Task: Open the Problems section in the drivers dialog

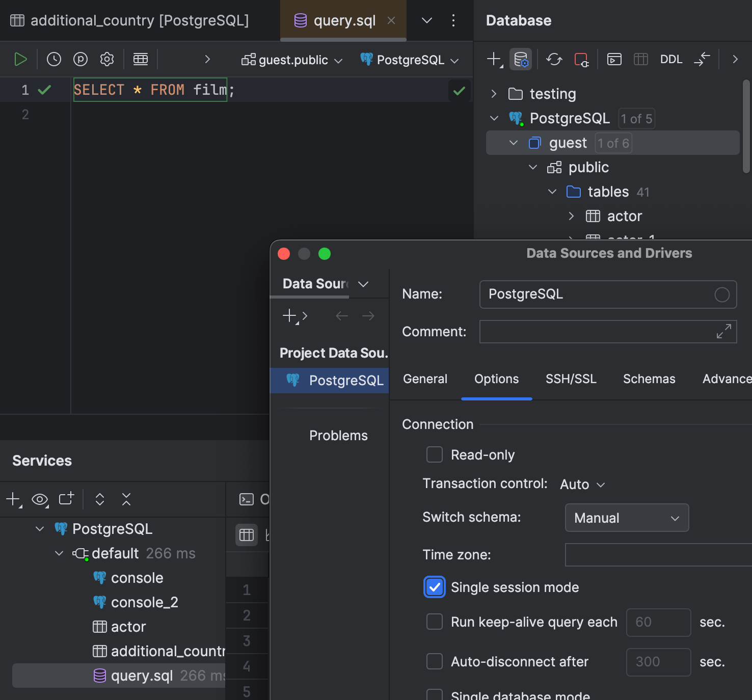Action: click(x=338, y=435)
